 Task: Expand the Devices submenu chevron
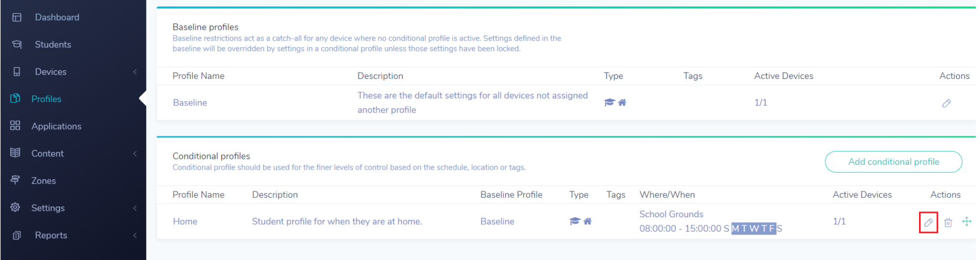point(135,72)
